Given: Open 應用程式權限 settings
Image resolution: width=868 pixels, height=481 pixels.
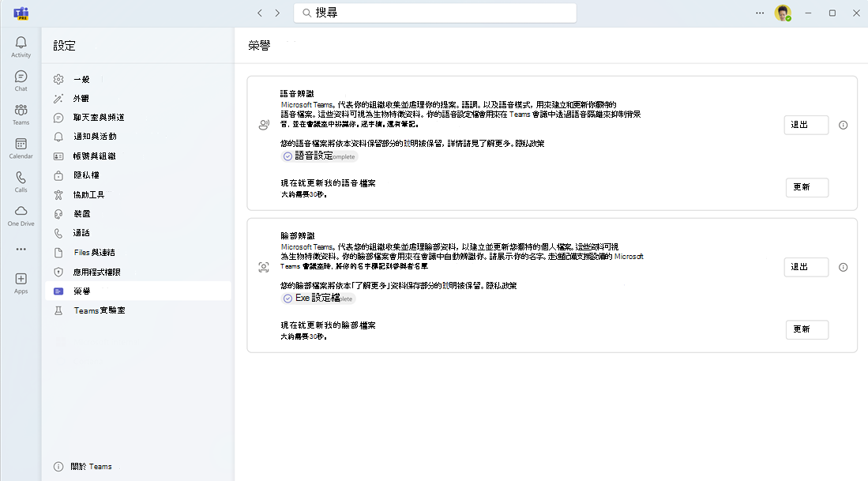Looking at the screenshot, I should pyautogui.click(x=138, y=272).
